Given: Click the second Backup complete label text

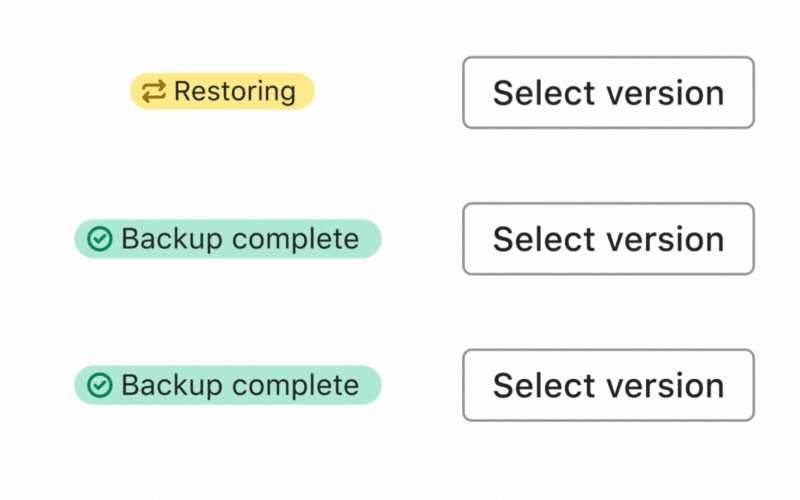Looking at the screenshot, I should 240,385.
